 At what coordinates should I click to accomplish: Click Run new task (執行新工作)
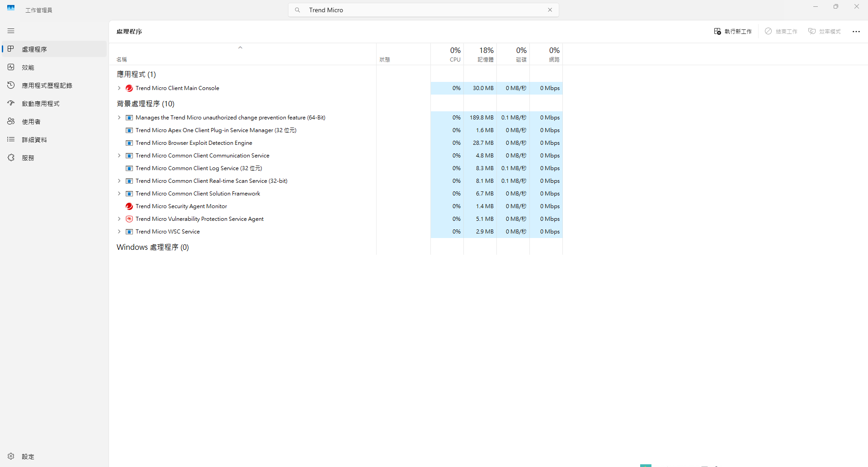733,31
